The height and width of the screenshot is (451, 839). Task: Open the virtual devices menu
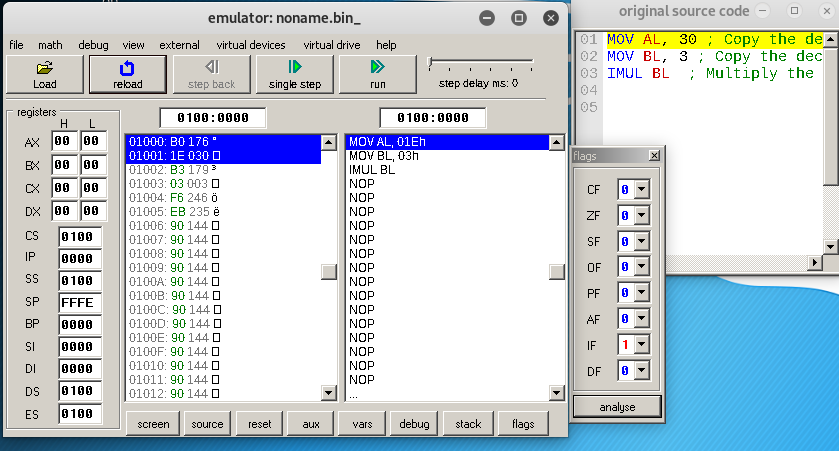(x=251, y=45)
